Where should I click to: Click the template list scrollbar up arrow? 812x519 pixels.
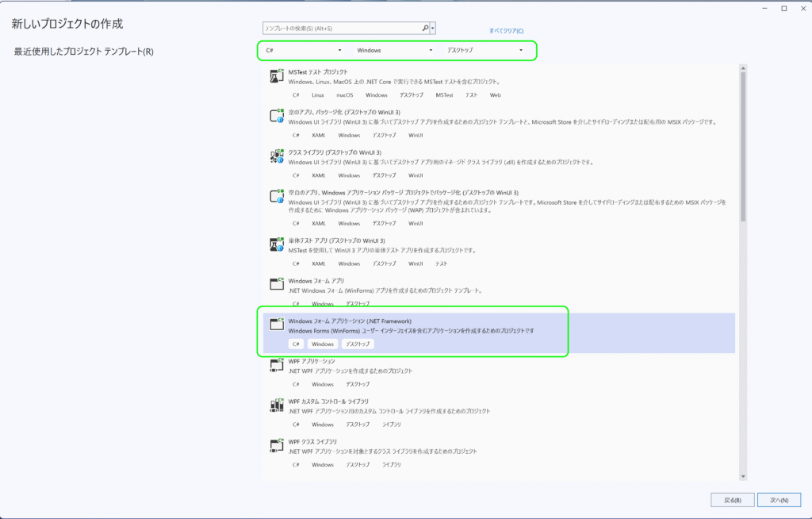(x=743, y=68)
